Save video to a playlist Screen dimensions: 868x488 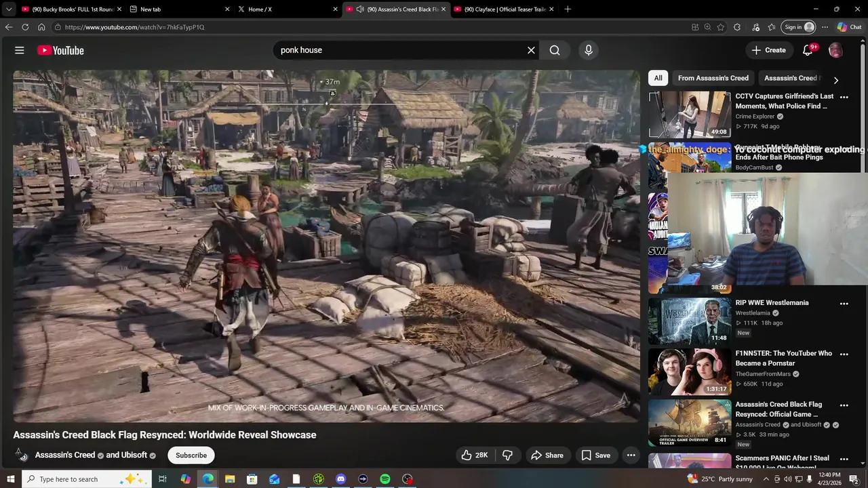(x=595, y=455)
